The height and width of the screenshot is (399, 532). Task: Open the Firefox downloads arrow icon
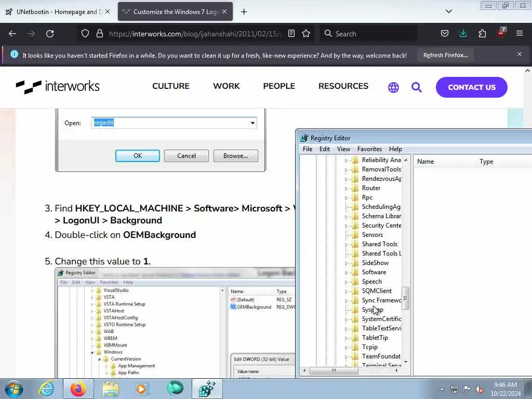(x=463, y=34)
